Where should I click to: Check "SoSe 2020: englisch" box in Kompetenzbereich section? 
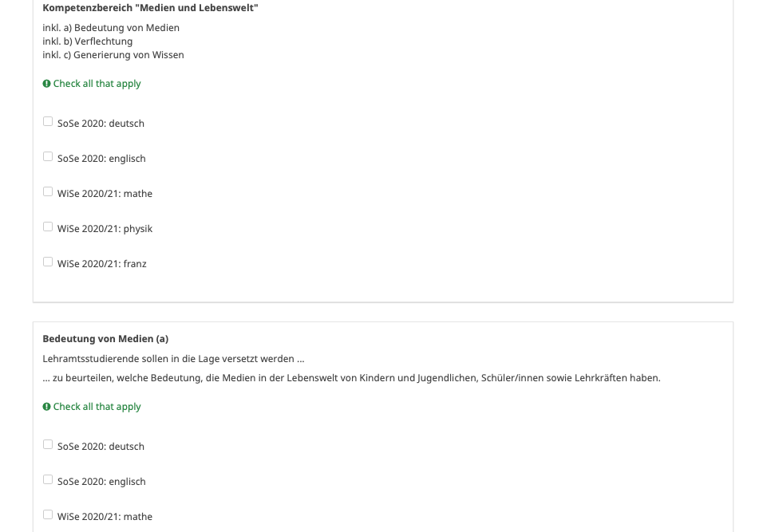click(x=48, y=157)
